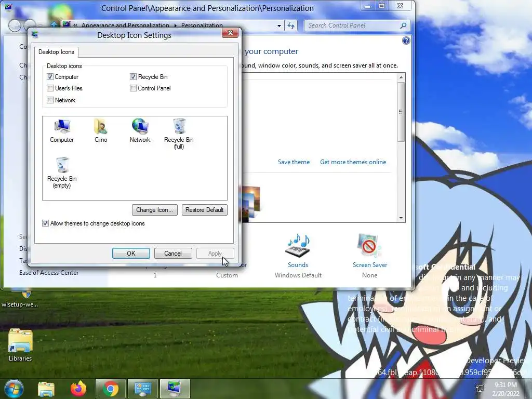532x399 pixels.
Task: Click Cancel in Desktop Icon Settings
Action: tap(173, 254)
